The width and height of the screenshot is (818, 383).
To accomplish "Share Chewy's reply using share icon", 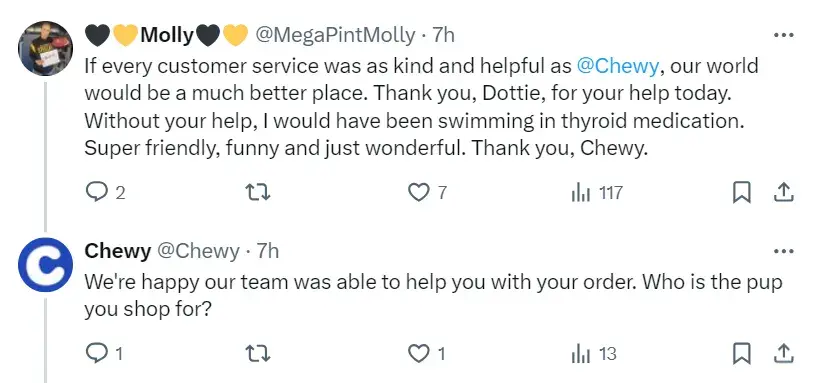I will 783,354.
